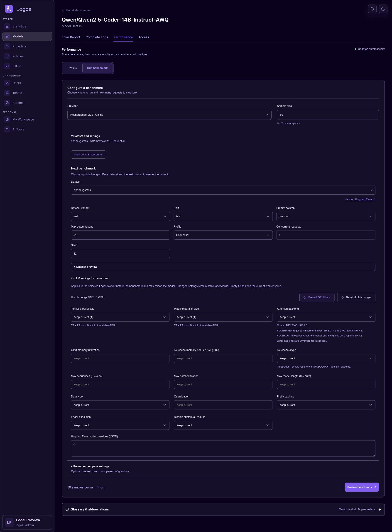Click the My Workspace grid icon
392x532 pixels.
[x=7, y=119]
